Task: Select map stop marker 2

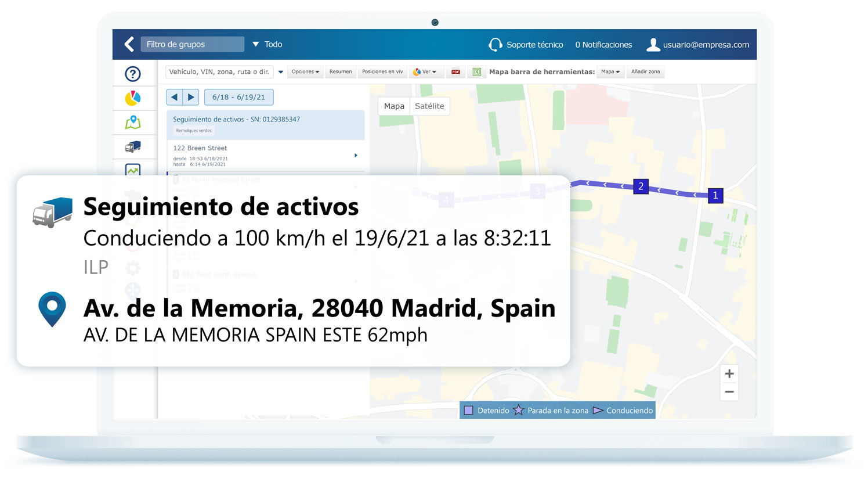Action: 641,186
